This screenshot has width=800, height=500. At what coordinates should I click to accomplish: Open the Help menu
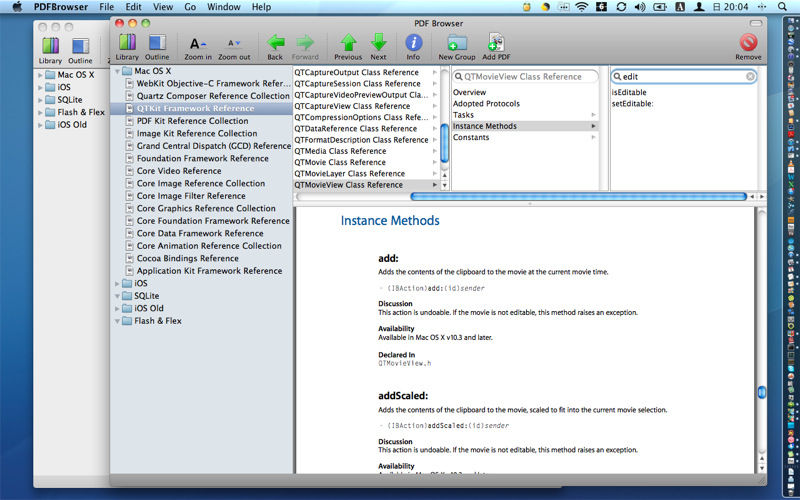point(261,7)
